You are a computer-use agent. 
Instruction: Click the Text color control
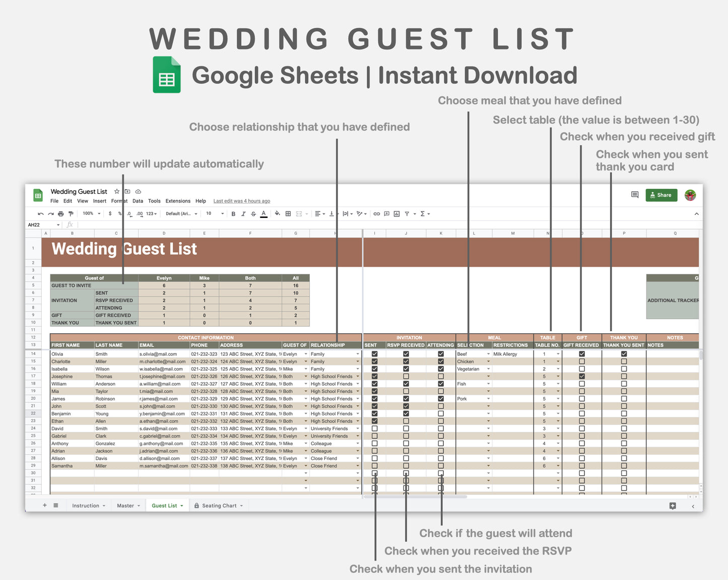pyautogui.click(x=263, y=213)
